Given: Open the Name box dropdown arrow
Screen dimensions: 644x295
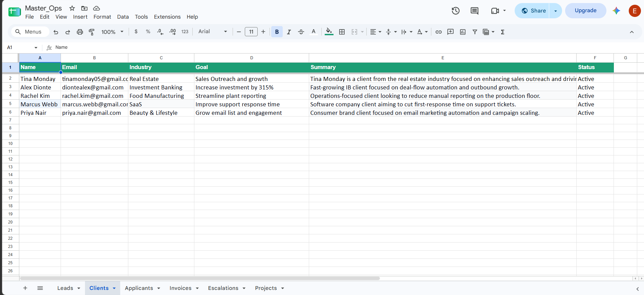Looking at the screenshot, I should pos(36,47).
